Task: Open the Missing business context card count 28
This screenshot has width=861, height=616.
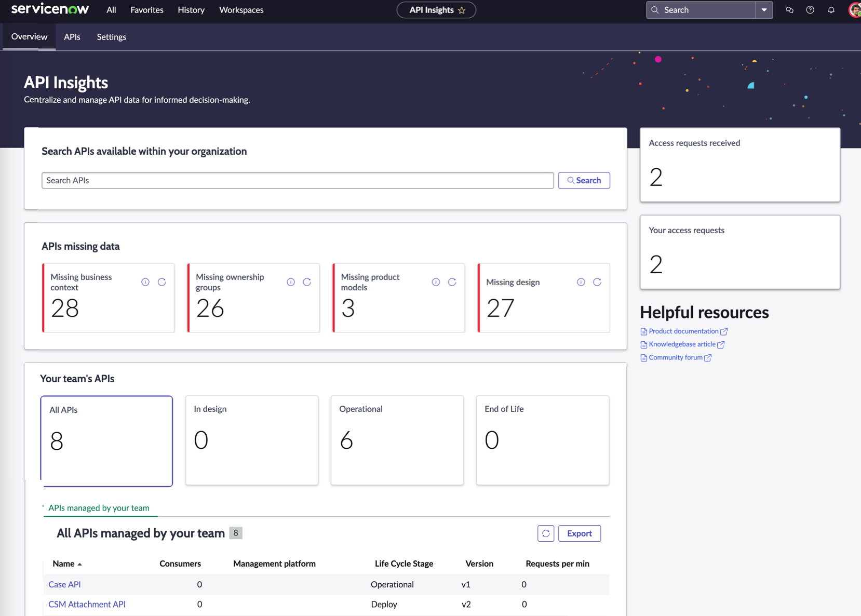Action: click(x=65, y=309)
